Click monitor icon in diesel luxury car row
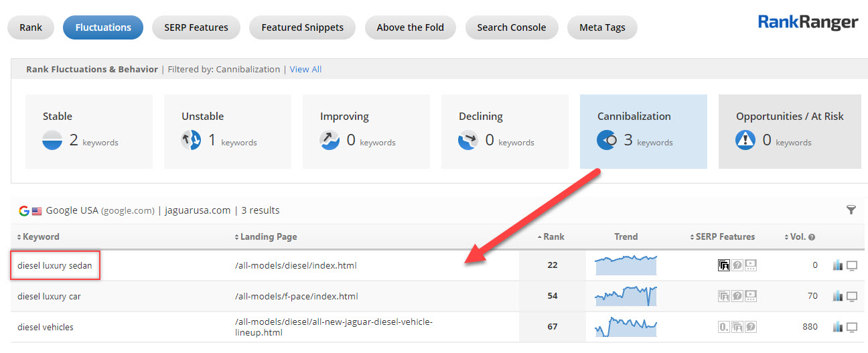This screenshot has height=353, width=868. click(x=852, y=296)
